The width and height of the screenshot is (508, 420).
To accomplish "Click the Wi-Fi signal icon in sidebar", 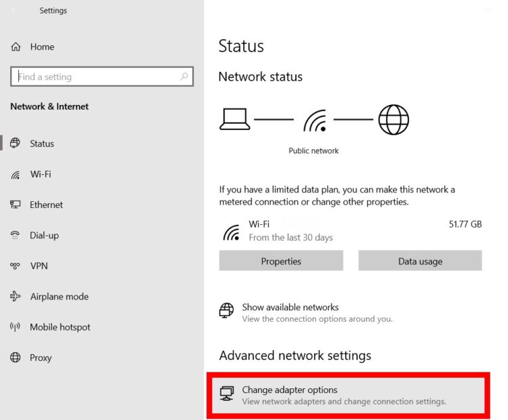I will point(15,175).
